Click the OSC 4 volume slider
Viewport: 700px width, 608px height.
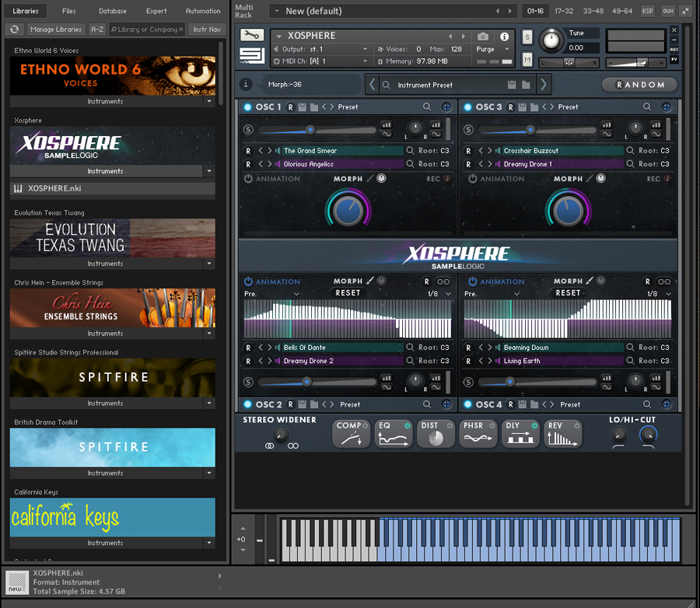point(537,382)
